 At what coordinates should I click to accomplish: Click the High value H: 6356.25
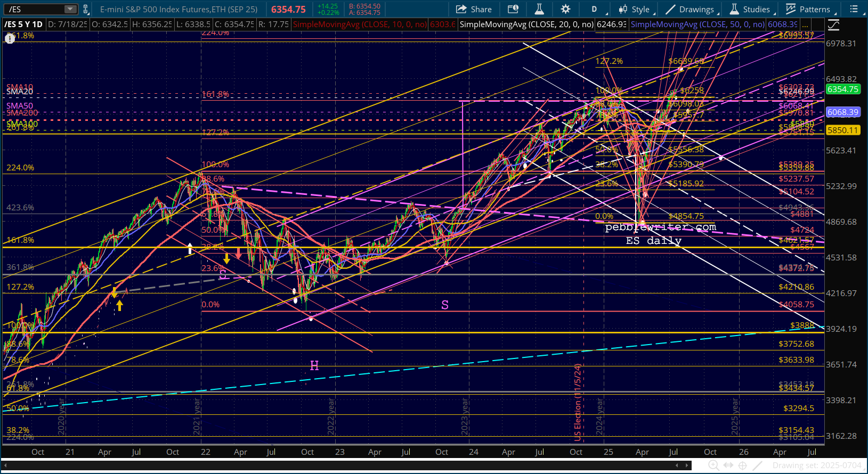pos(151,24)
